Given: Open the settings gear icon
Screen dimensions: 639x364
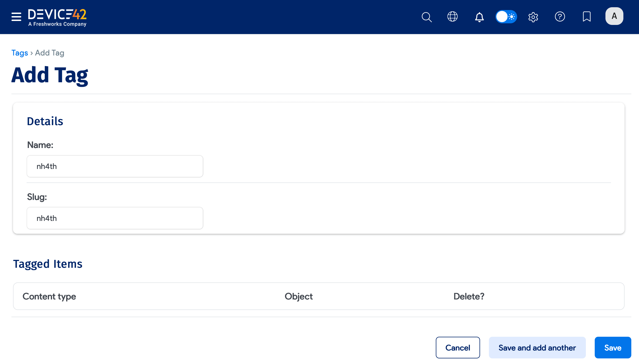Looking at the screenshot, I should point(533,17).
